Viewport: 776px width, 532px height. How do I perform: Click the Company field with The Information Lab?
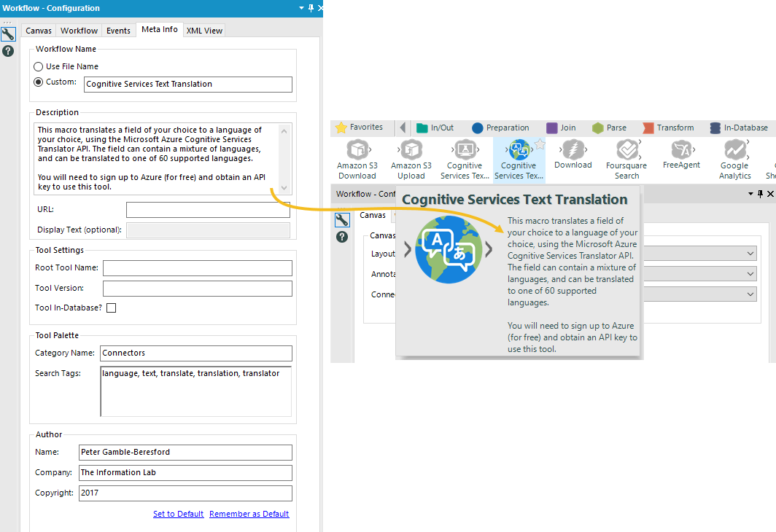pos(185,473)
